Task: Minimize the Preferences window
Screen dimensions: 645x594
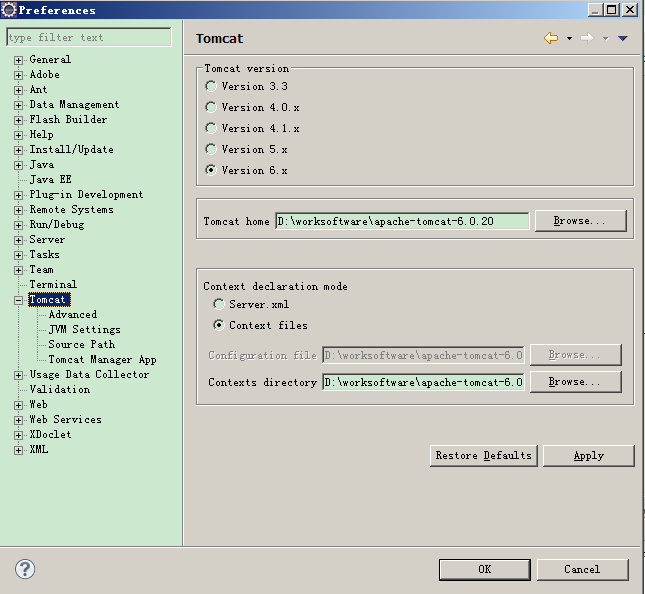Action: coord(595,9)
